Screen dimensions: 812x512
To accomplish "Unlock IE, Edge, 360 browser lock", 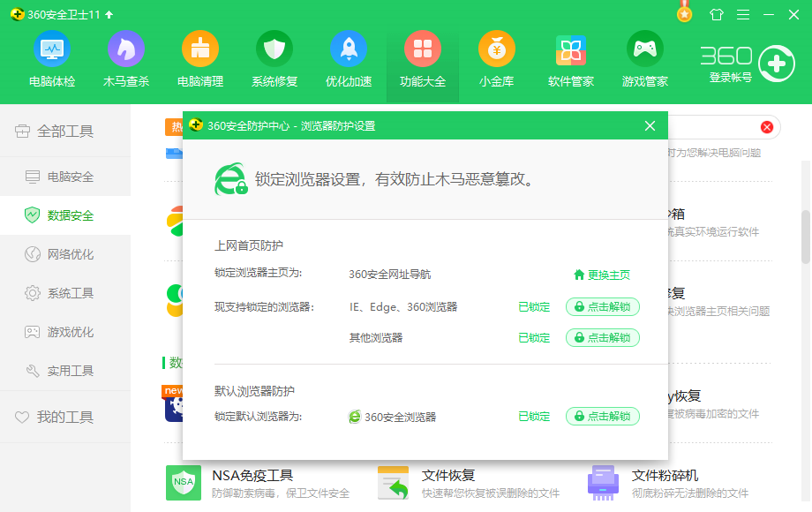I will click(x=603, y=307).
